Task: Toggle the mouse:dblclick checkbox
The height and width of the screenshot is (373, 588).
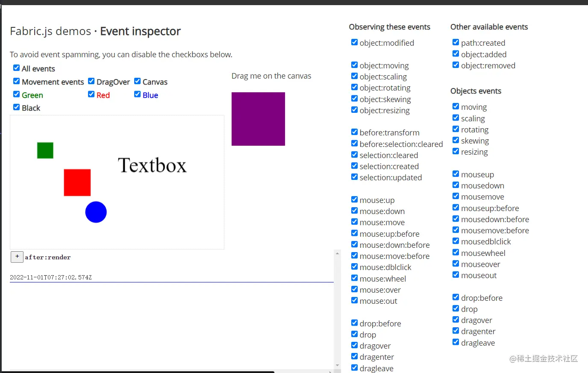Action: pyautogui.click(x=354, y=267)
